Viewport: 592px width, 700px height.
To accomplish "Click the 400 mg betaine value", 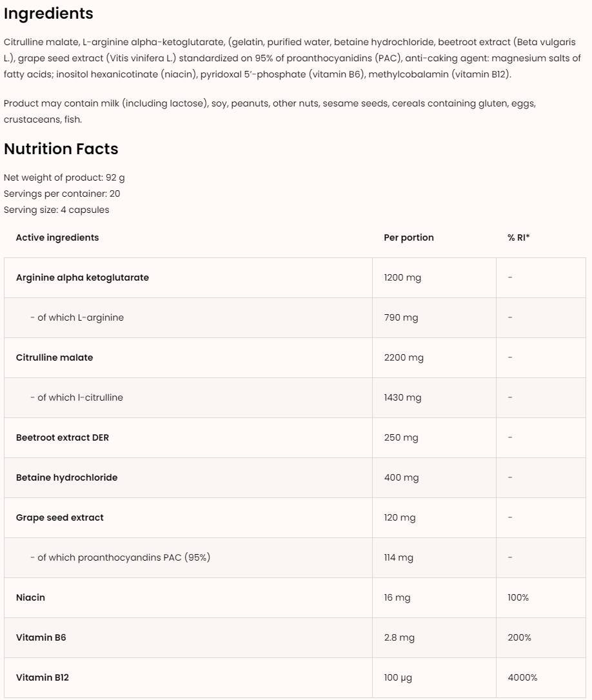I will [401, 477].
